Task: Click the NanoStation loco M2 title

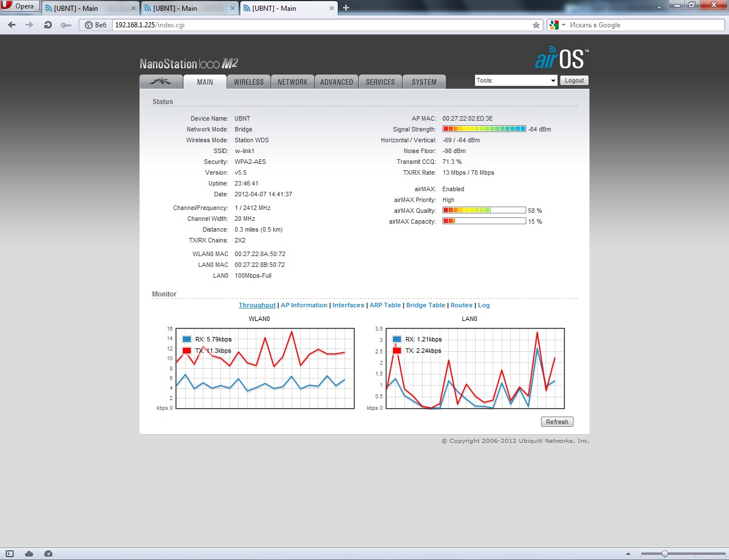Action: coord(189,64)
